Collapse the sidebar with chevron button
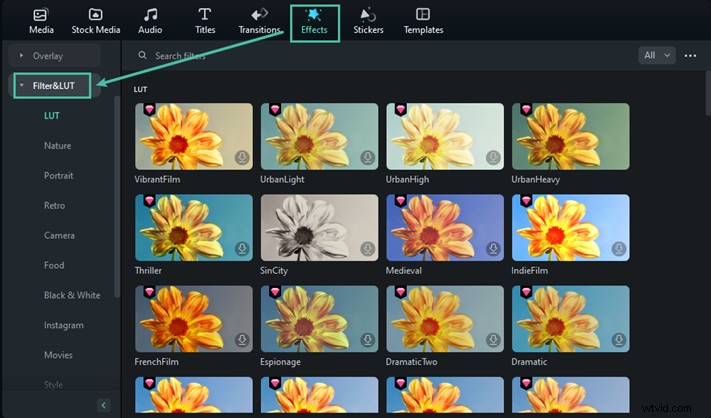 103,405
